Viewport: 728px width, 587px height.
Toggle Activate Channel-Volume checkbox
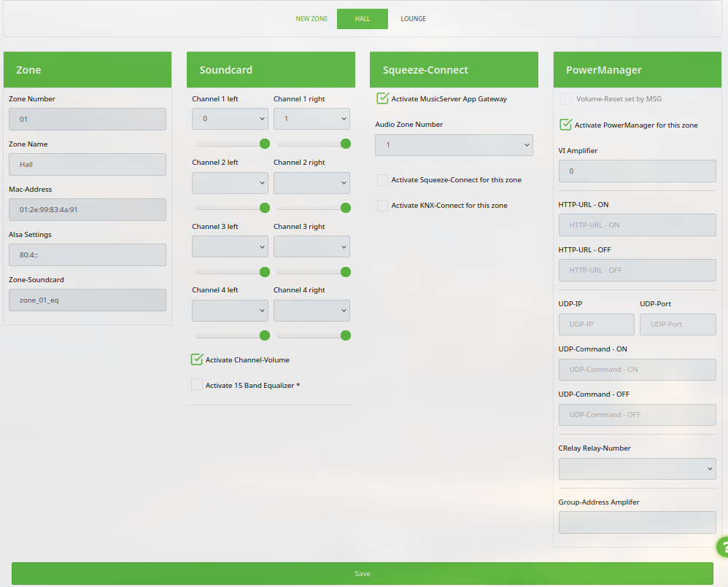pos(197,359)
